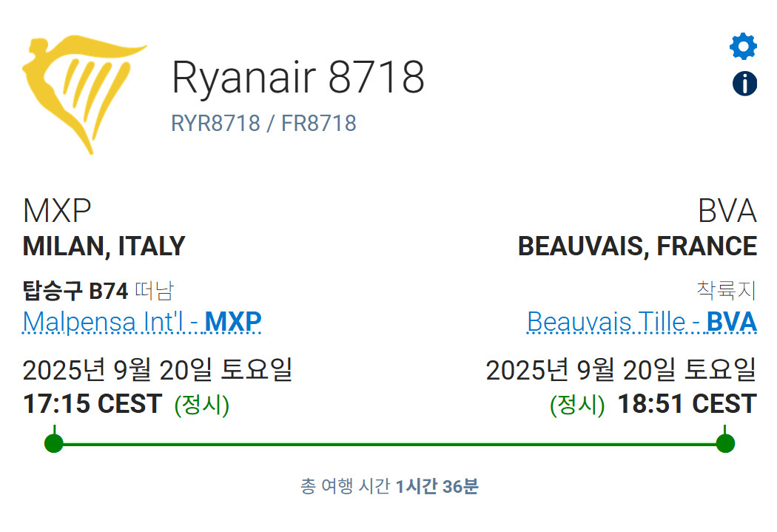Image resolution: width=777 pixels, height=532 pixels.
Task: Open the Malpensa Int'l - MXP link
Action: (x=142, y=322)
